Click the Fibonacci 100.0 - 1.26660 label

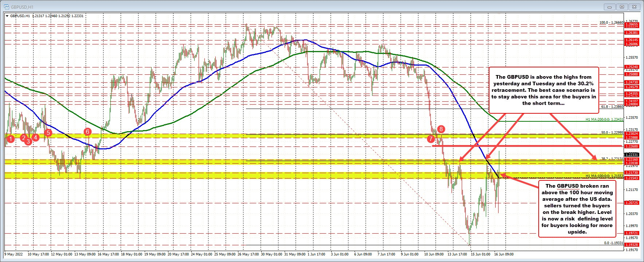click(x=612, y=23)
